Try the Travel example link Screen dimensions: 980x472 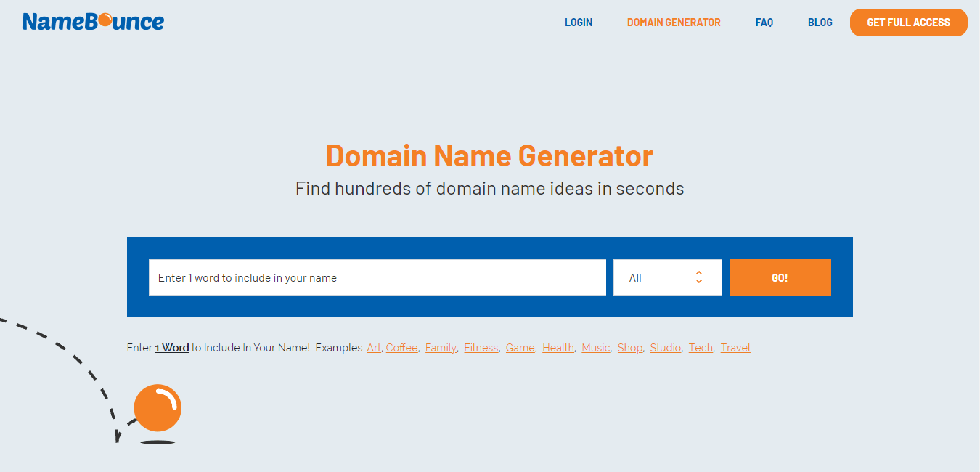[x=735, y=348]
